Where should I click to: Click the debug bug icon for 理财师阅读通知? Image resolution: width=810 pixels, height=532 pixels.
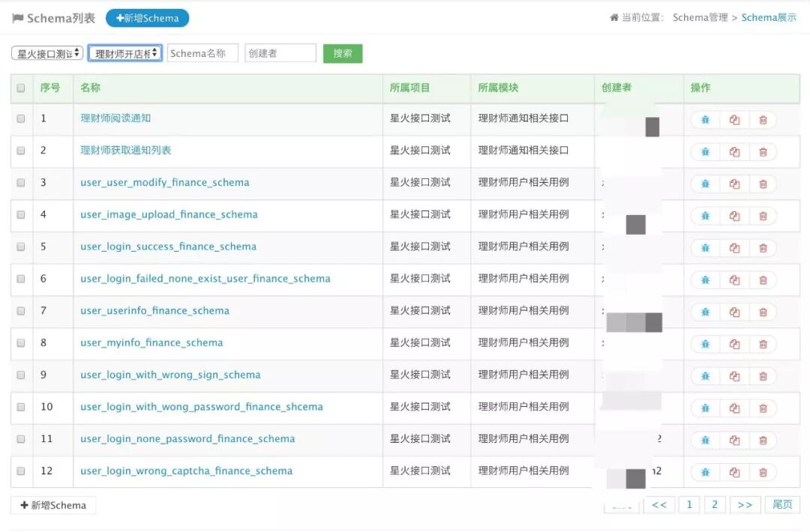pos(705,119)
